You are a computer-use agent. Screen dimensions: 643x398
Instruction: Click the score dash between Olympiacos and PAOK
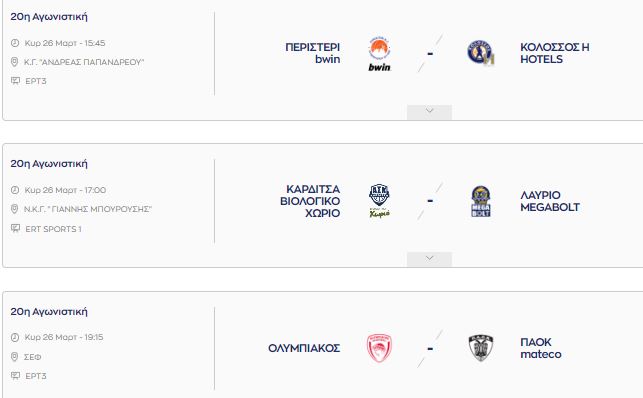[430, 349]
